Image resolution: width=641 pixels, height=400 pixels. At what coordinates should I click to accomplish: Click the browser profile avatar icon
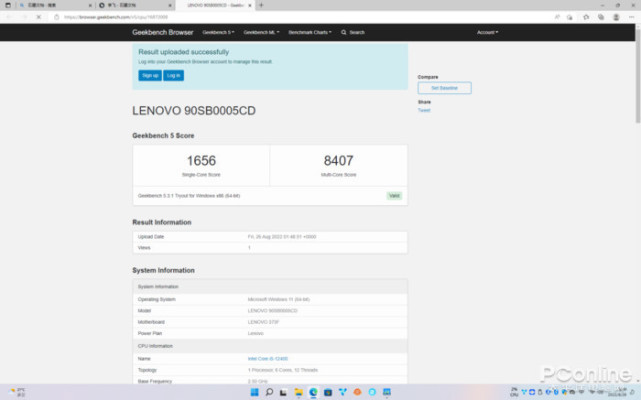616,17
